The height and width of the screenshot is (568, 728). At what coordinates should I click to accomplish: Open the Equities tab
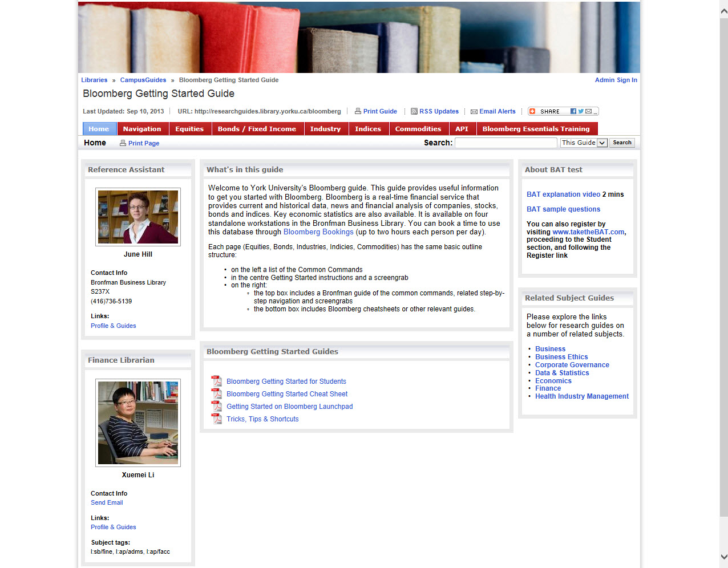[x=189, y=129]
